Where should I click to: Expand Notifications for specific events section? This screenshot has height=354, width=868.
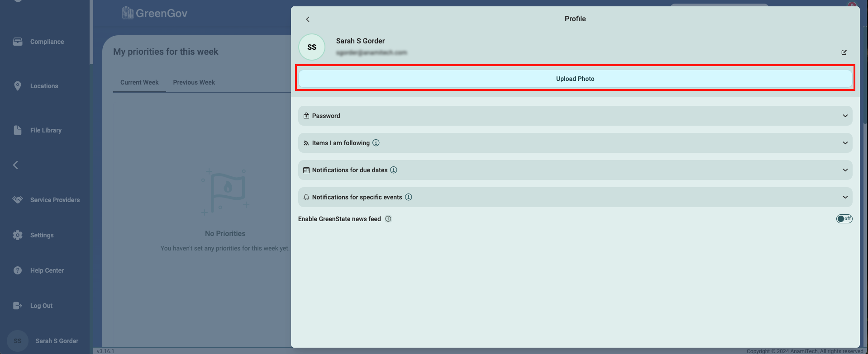click(575, 197)
